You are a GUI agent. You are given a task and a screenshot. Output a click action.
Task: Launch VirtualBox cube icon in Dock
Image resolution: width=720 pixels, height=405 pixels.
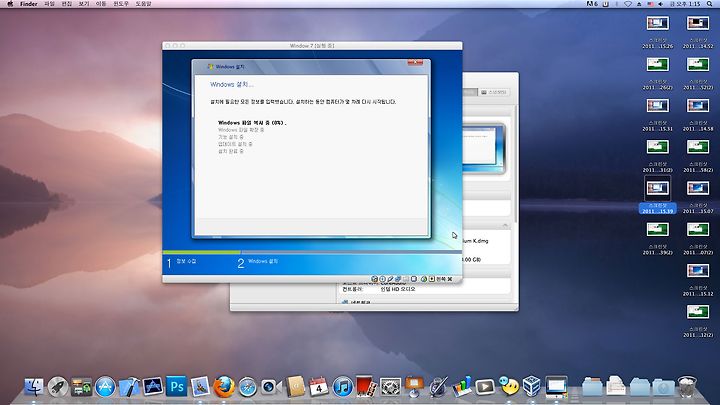532,386
